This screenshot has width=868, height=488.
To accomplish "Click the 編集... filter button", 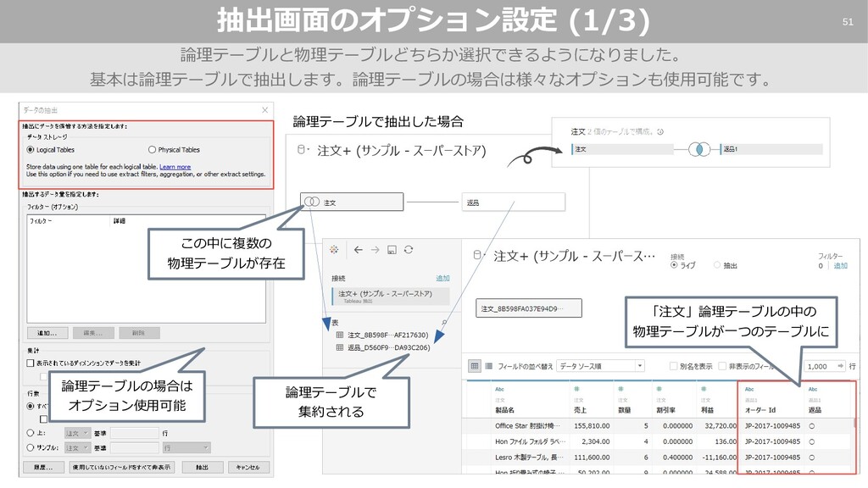I will tap(93, 332).
